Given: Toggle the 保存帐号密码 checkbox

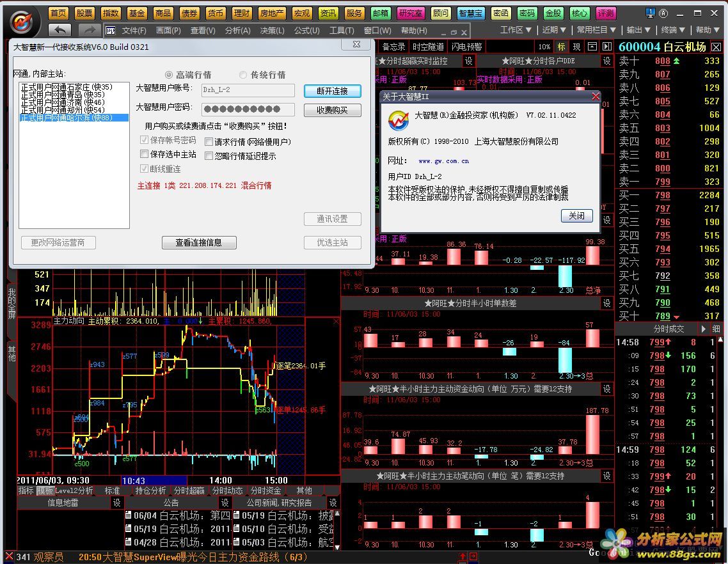Looking at the screenshot, I should (x=144, y=140).
